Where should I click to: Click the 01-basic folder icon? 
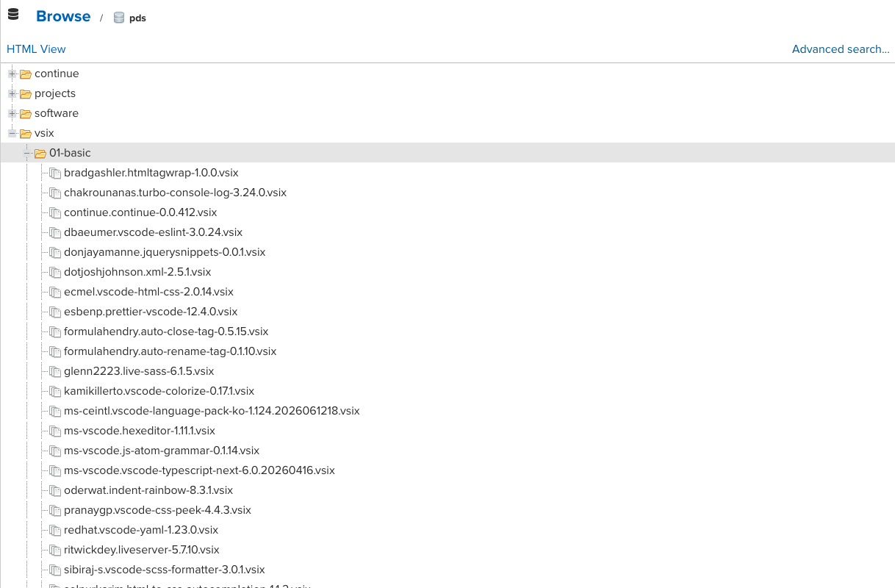click(40, 154)
